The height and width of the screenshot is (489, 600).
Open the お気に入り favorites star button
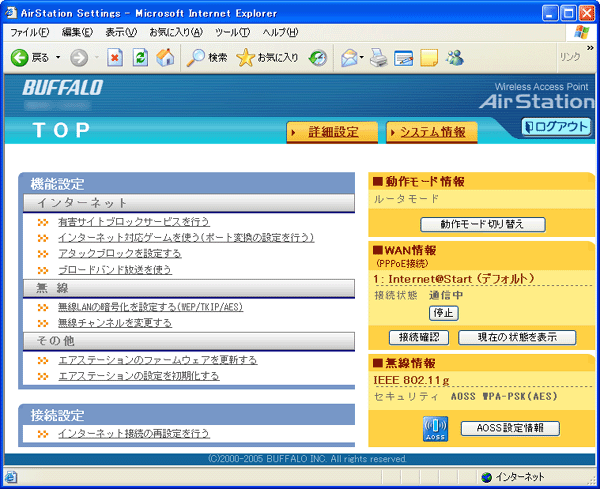coord(267,58)
